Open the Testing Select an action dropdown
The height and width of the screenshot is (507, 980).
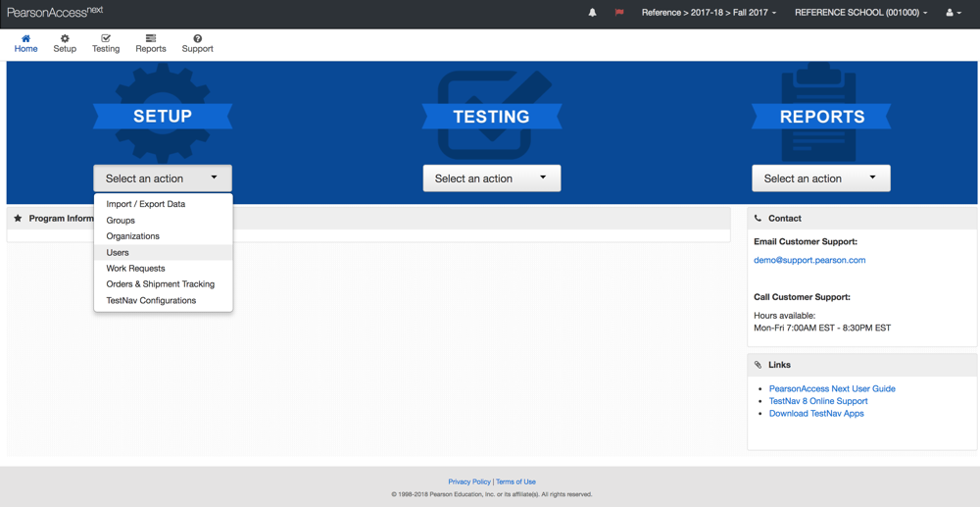[491, 178]
